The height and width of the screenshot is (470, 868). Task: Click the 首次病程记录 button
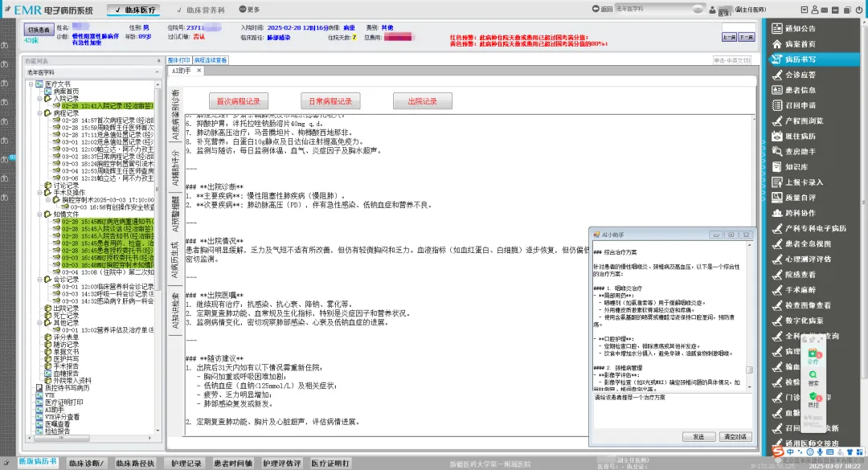click(x=238, y=101)
